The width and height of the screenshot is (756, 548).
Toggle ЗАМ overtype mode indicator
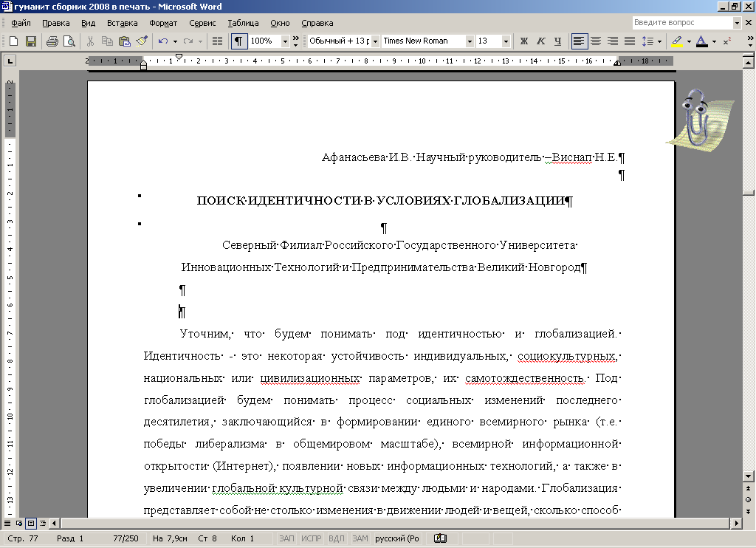pyautogui.click(x=360, y=539)
